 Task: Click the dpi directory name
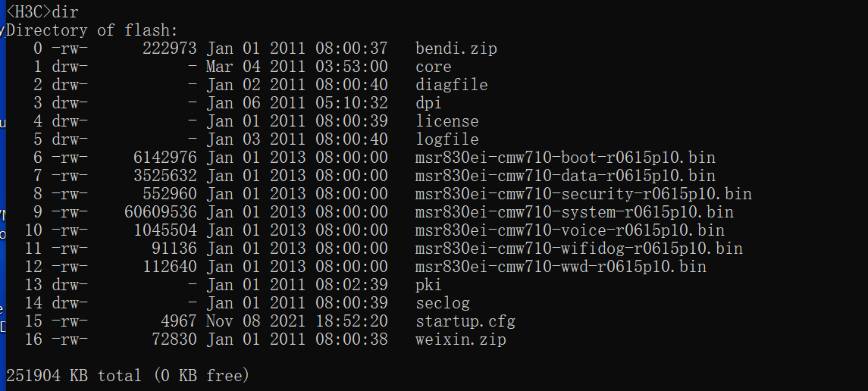429,104
